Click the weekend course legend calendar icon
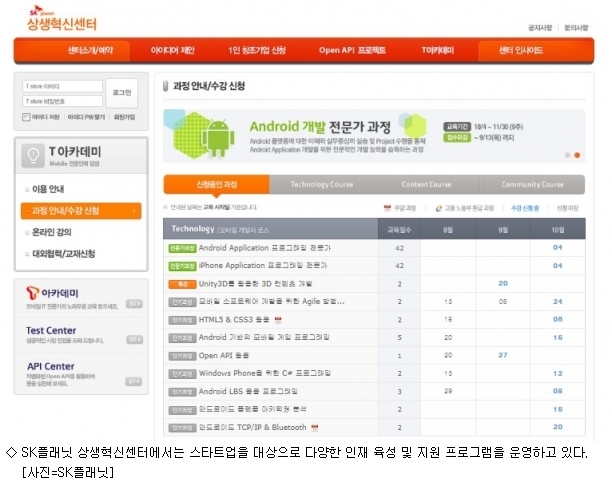The height and width of the screenshot is (482, 612). (387, 208)
